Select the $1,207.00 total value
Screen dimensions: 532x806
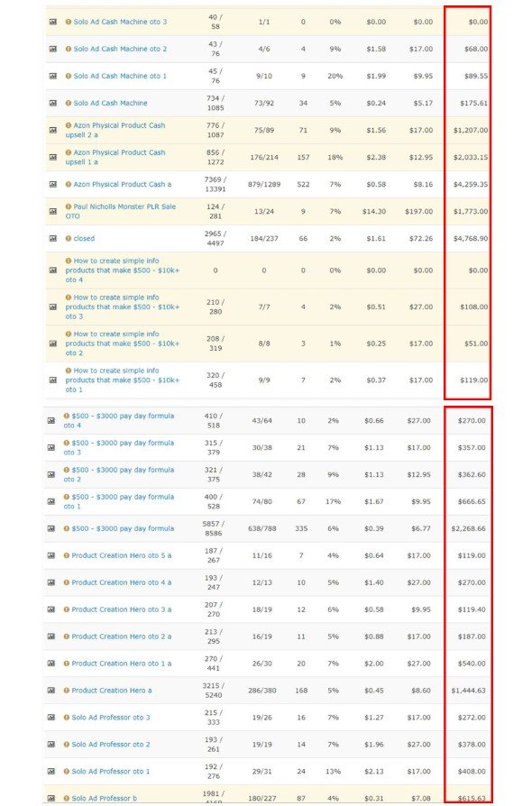pos(471,130)
